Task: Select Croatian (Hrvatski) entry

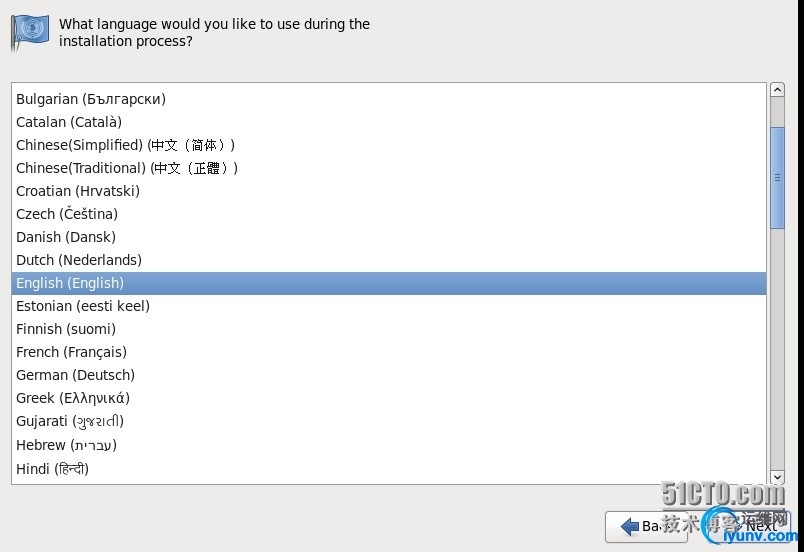Action: [x=78, y=191]
